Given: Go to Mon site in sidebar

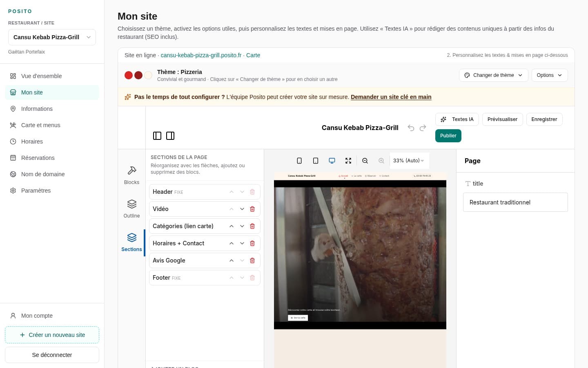Looking at the screenshot, I should [52, 92].
